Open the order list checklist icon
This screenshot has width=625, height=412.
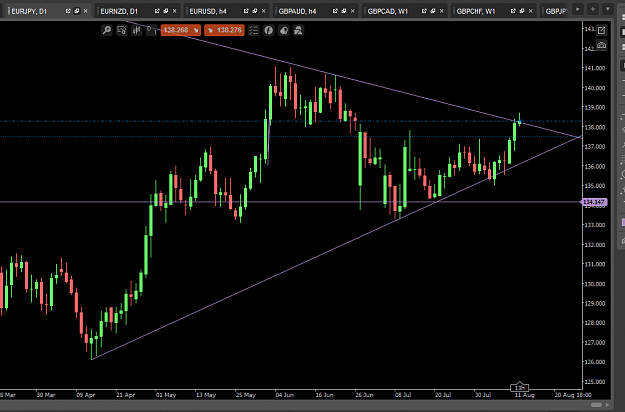(254, 30)
